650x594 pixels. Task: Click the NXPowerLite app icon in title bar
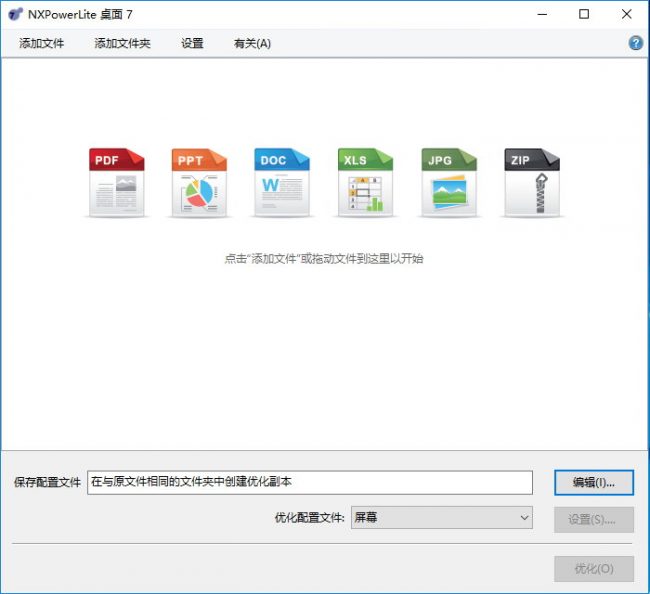pyautogui.click(x=14, y=14)
